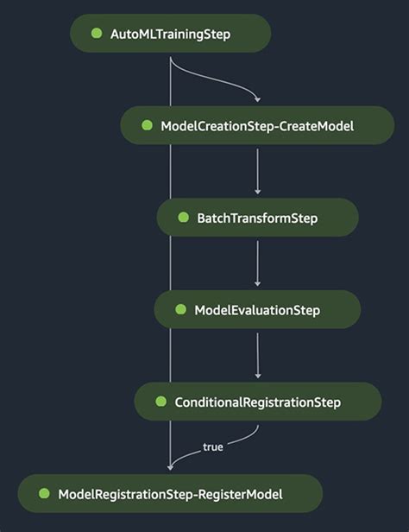Screen dimensions: 409x532
Task: Click the AutoMLTrainingStep text label
Action: (x=171, y=35)
